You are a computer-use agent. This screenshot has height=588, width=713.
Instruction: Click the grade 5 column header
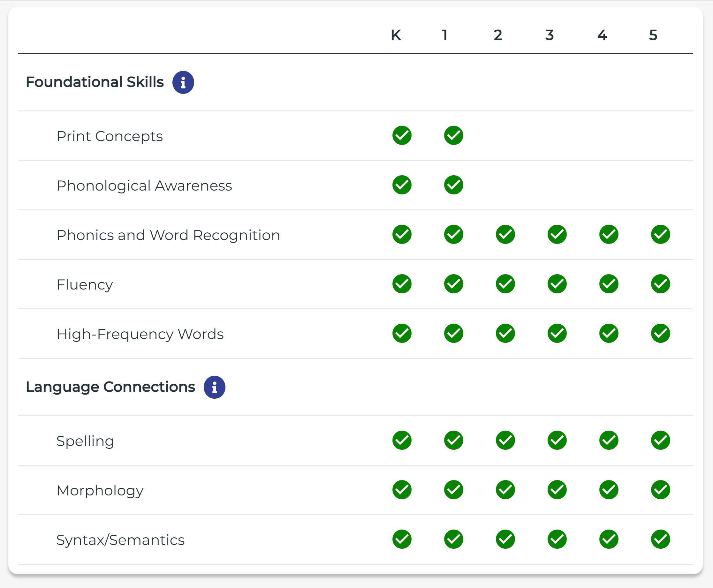[653, 35]
